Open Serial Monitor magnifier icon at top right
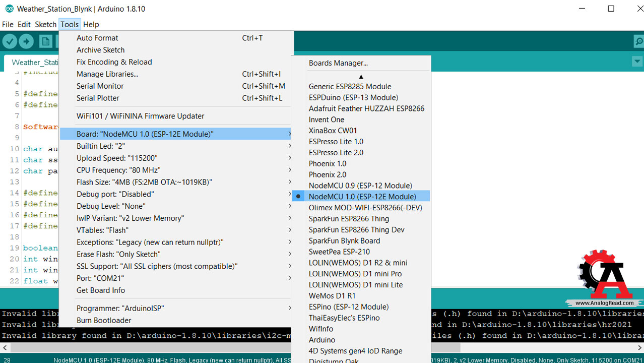Viewport: 644px width, 363px height. pyautogui.click(x=638, y=42)
